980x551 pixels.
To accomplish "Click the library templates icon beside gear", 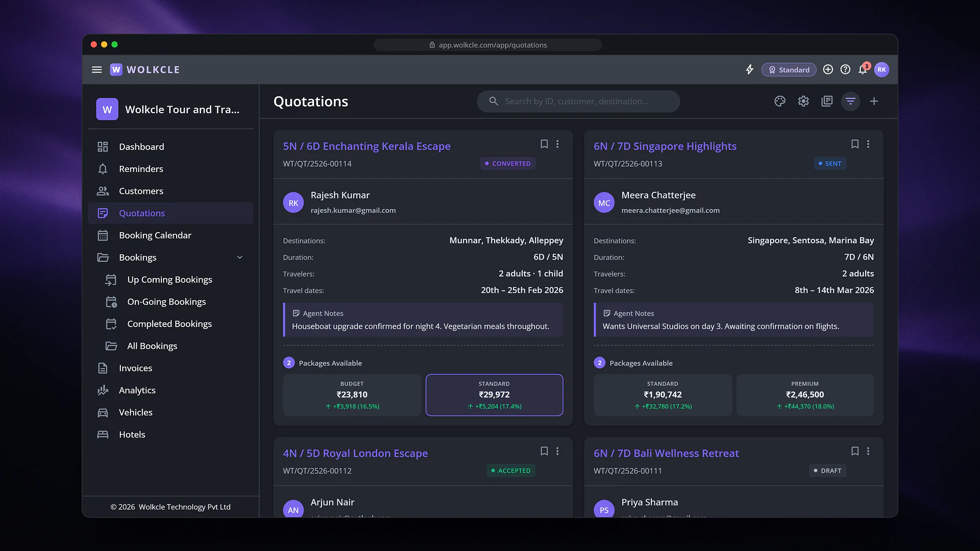I will coord(827,101).
